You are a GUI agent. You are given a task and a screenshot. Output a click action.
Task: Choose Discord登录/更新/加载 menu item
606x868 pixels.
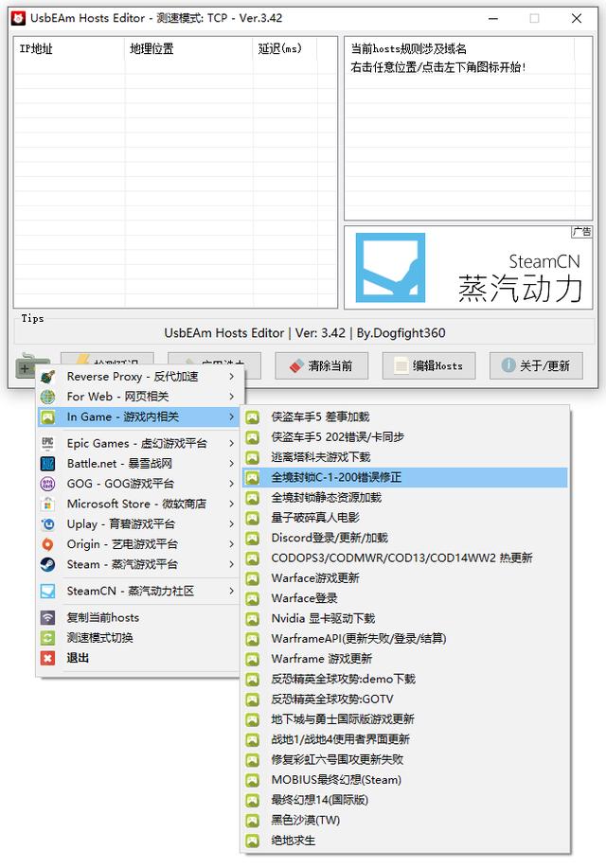[x=405, y=538]
